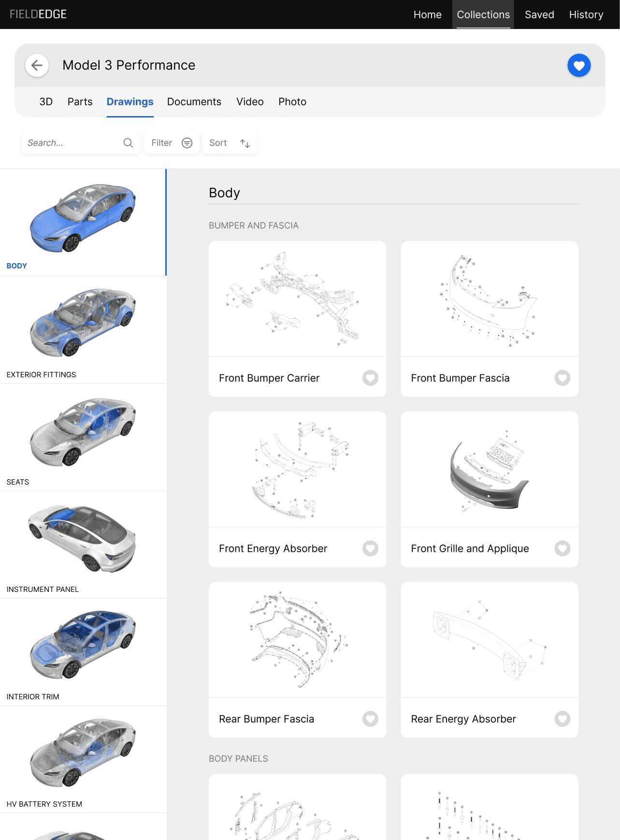Viewport: 620px width, 840px height.
Task: Open the Collections page
Action: [483, 15]
